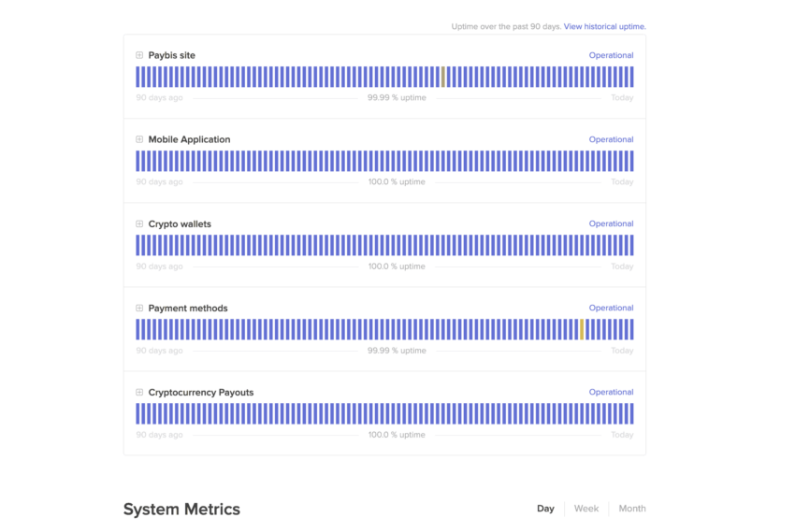The image size is (795, 532).
Task: Expand the Payment methods component group
Action: tap(139, 309)
